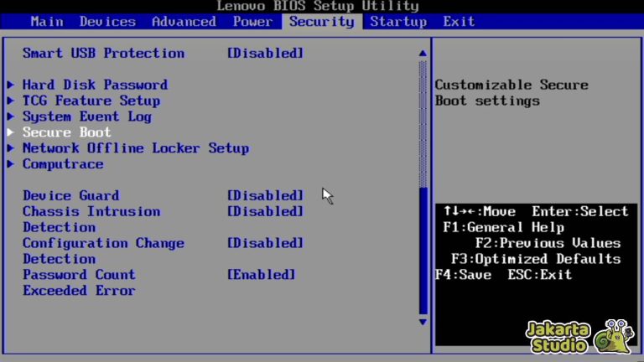Image resolution: width=644 pixels, height=362 pixels.
Task: Open the Main tab
Action: 47,21
